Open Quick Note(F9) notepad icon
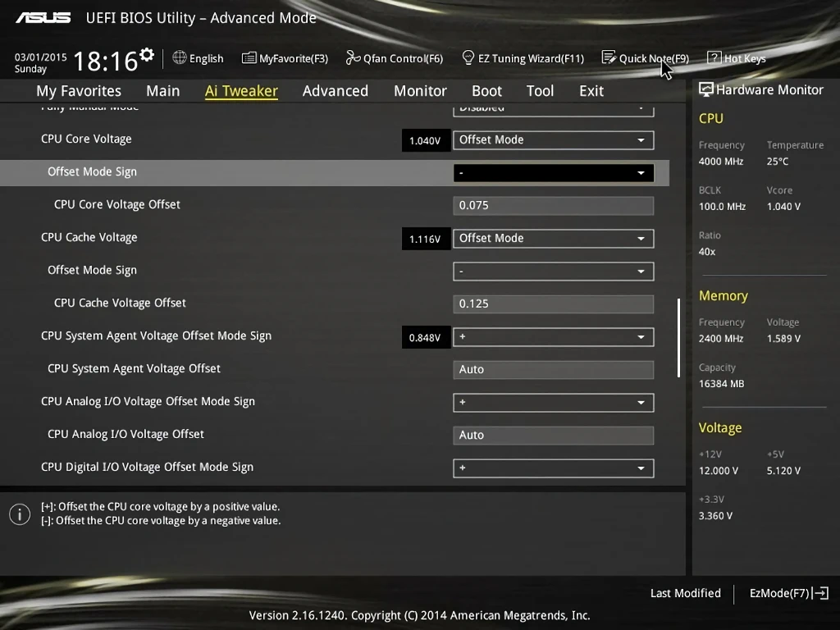This screenshot has height=630, width=840. click(609, 58)
